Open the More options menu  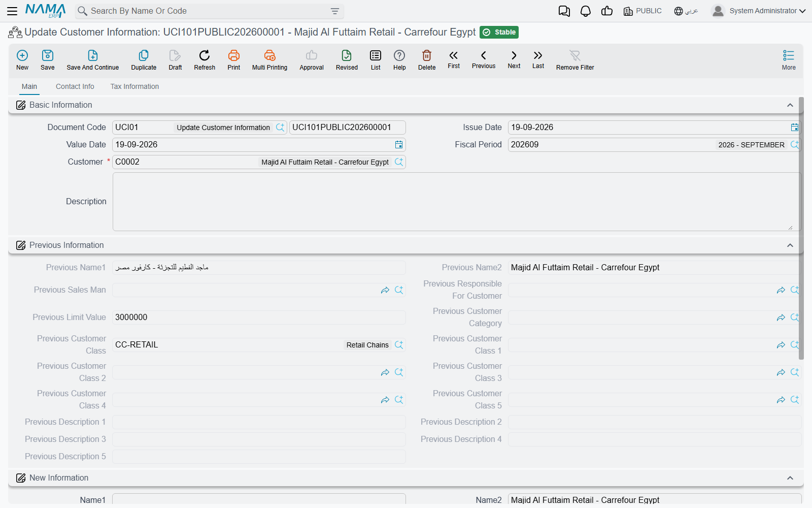pyautogui.click(x=789, y=60)
